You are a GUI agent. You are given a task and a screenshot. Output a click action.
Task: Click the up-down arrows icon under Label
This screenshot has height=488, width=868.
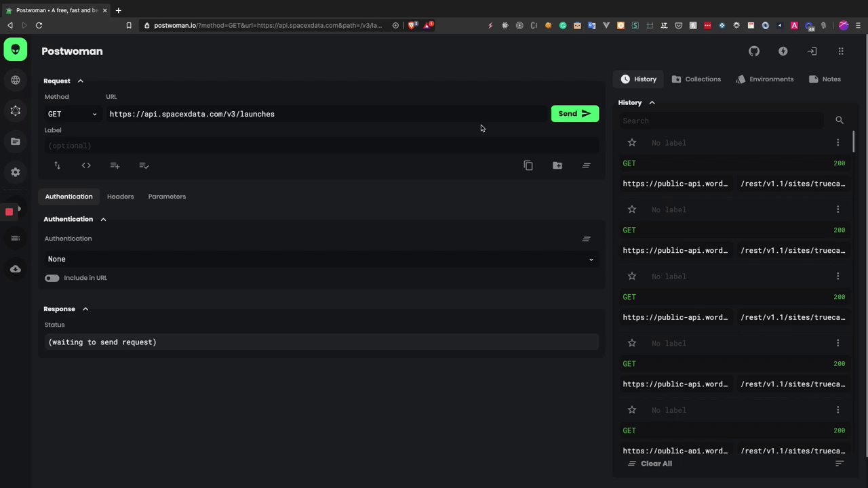click(x=57, y=165)
